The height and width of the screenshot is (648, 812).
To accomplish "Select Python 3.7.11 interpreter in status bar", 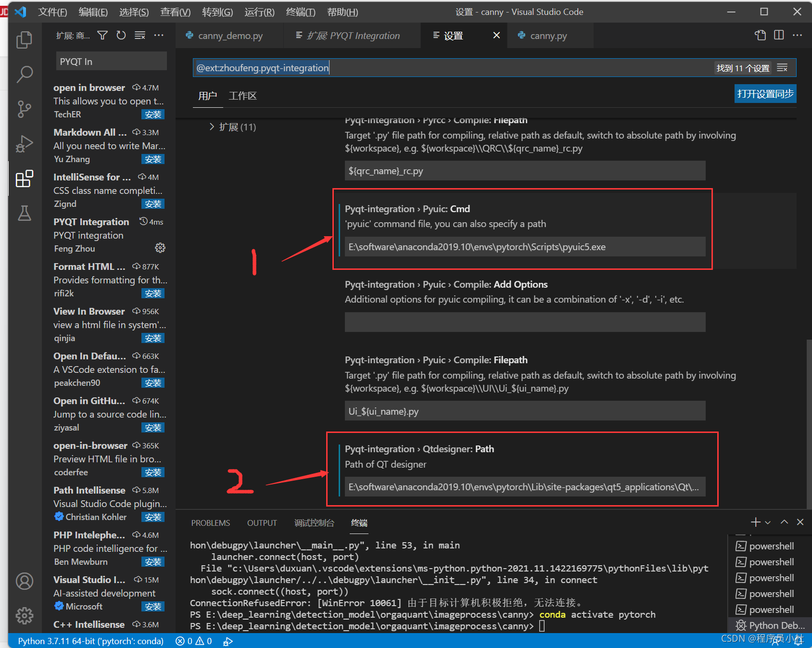I will pyautogui.click(x=90, y=641).
